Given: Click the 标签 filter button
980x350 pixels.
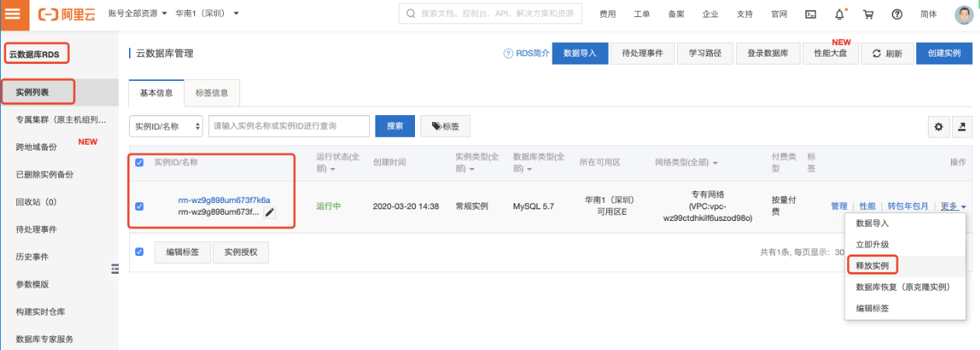Looking at the screenshot, I should point(445,126).
